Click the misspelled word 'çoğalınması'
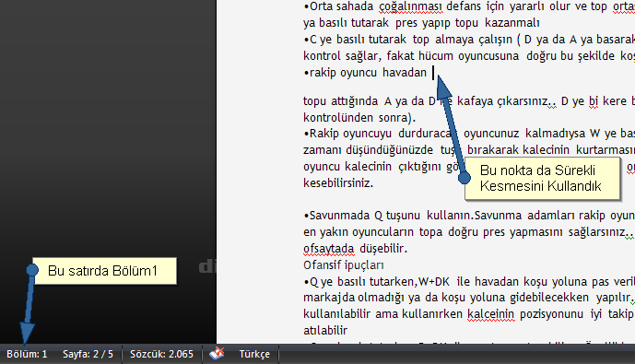 coord(411,6)
